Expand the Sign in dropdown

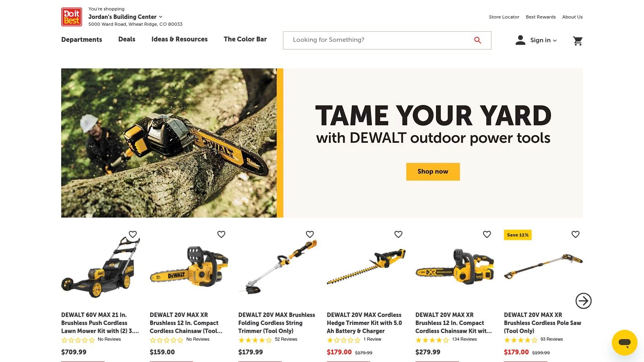[x=543, y=40]
